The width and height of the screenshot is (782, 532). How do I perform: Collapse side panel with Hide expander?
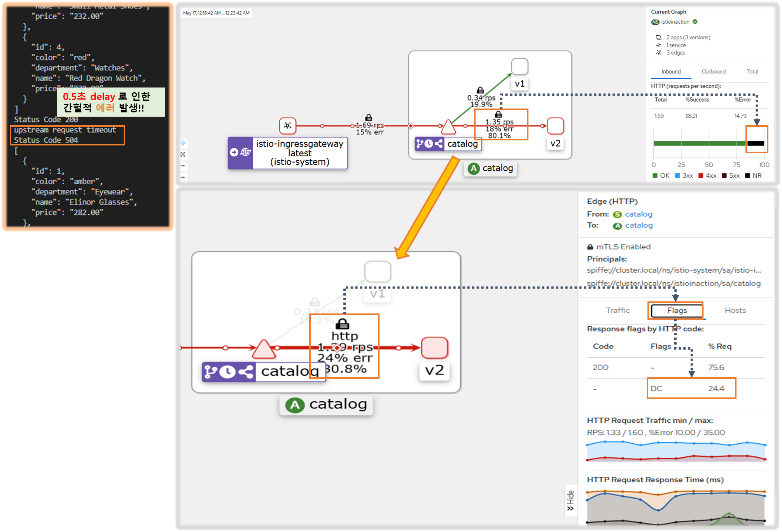click(570, 500)
